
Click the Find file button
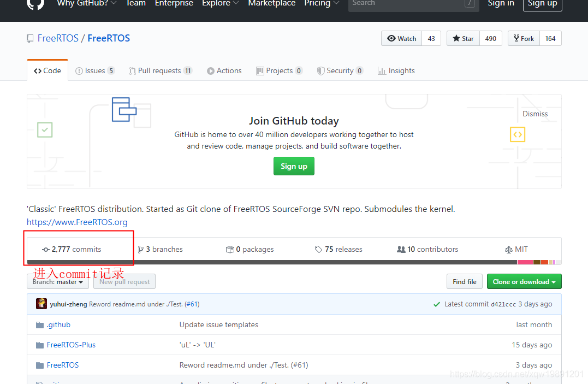[x=464, y=281]
